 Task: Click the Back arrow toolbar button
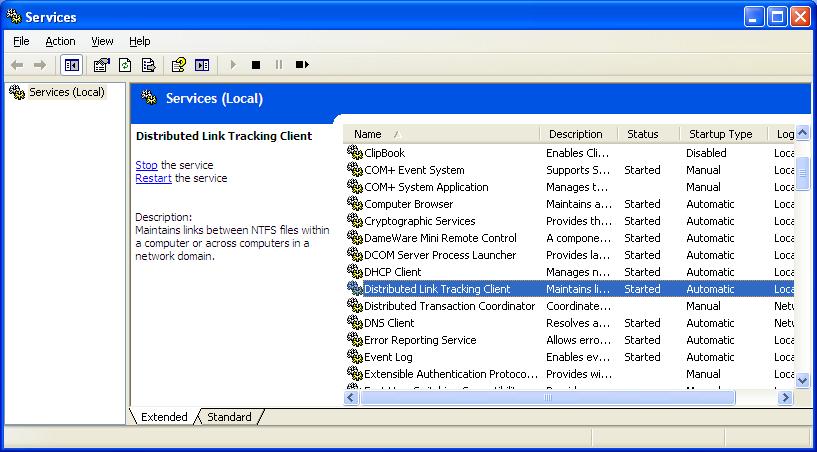coord(17,65)
